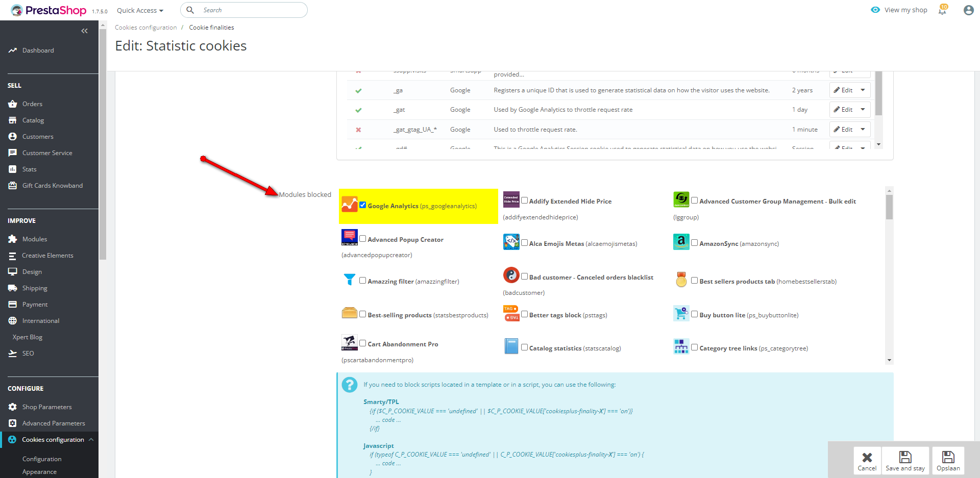
Task: Open the dropdown arrow on _ga row
Action: [863, 90]
